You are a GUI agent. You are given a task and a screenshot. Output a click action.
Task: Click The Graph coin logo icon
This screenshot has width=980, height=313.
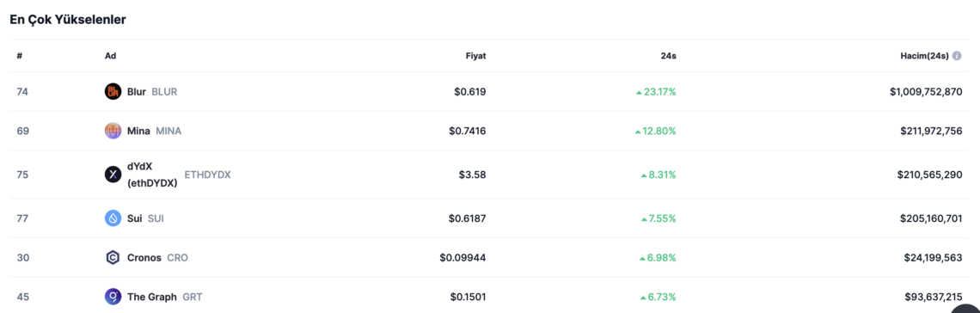tap(113, 297)
